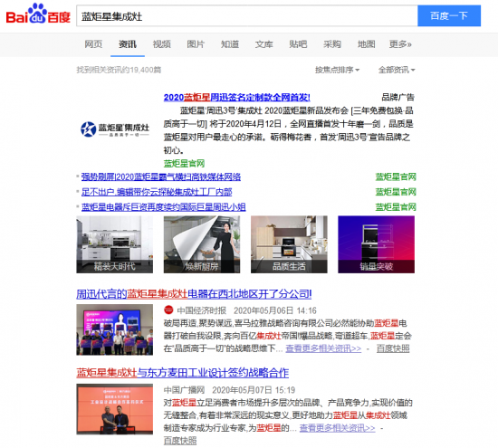Switch to the 网页 tab
This screenshot has height=448, width=498.
tap(93, 44)
